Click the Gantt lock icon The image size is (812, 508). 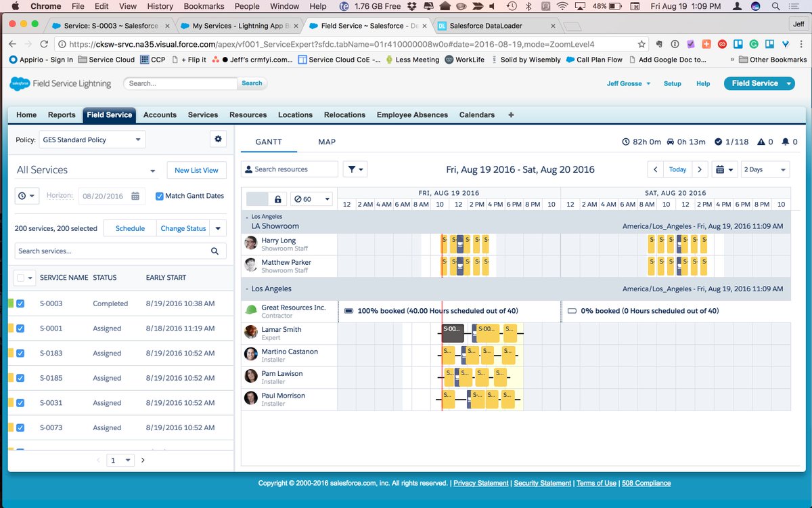[277, 199]
